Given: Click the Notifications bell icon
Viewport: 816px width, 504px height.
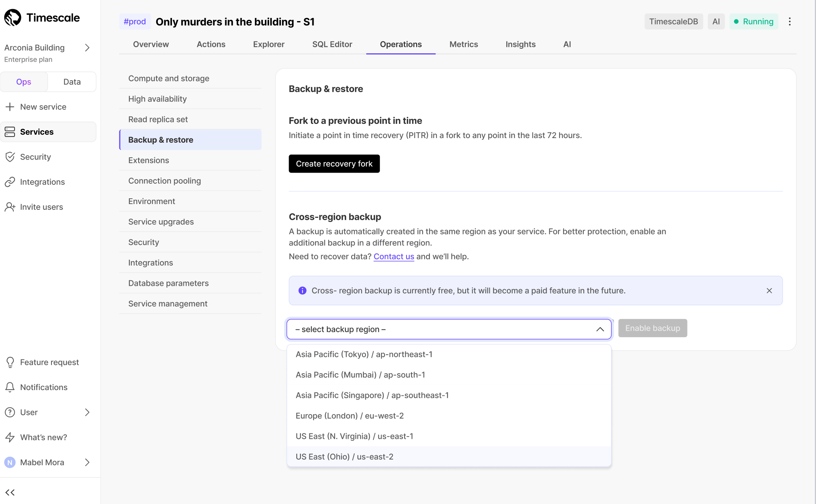Looking at the screenshot, I should [10, 387].
